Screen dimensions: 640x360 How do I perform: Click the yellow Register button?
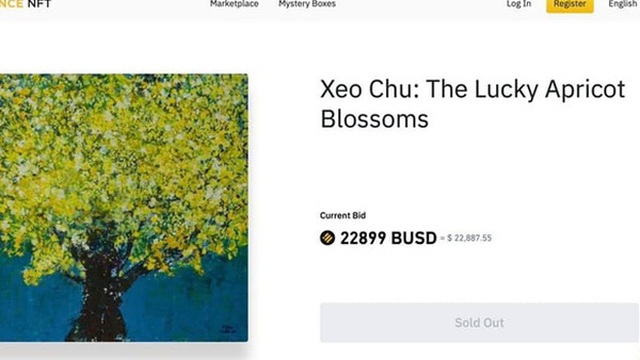coord(570,5)
